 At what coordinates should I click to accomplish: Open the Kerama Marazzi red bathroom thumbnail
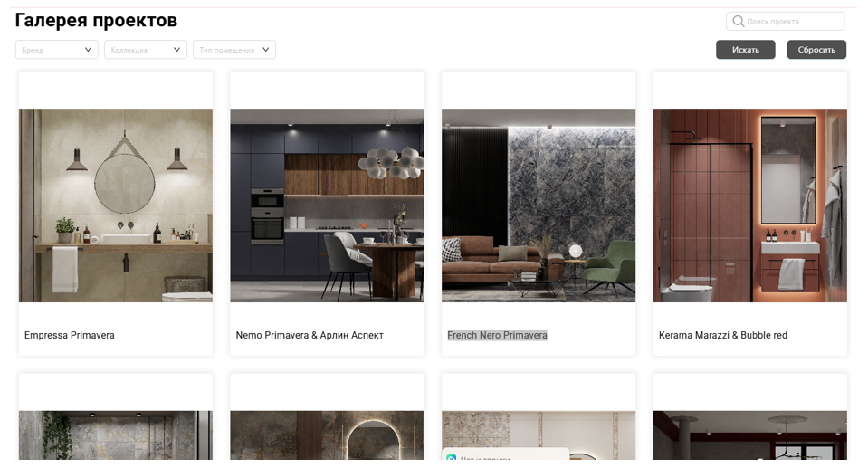click(750, 205)
